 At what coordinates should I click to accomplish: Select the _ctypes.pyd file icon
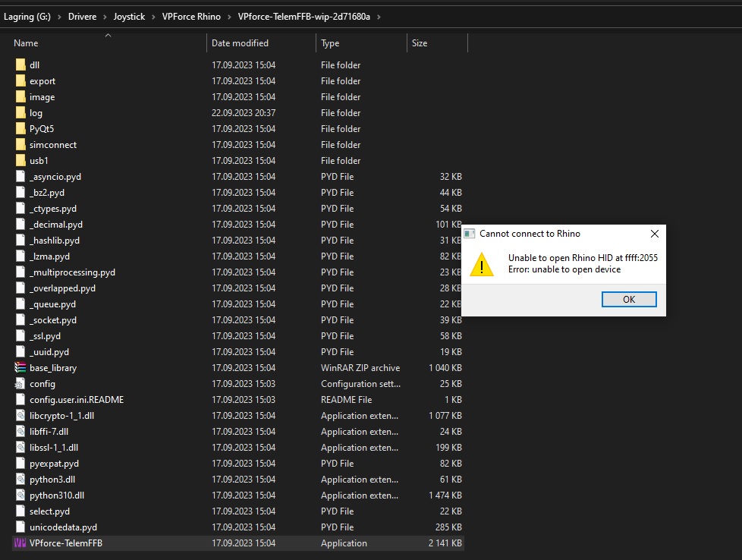point(20,208)
